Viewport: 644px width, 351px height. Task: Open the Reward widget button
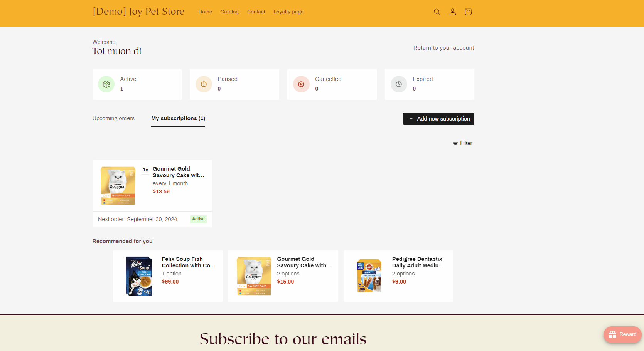point(622,334)
